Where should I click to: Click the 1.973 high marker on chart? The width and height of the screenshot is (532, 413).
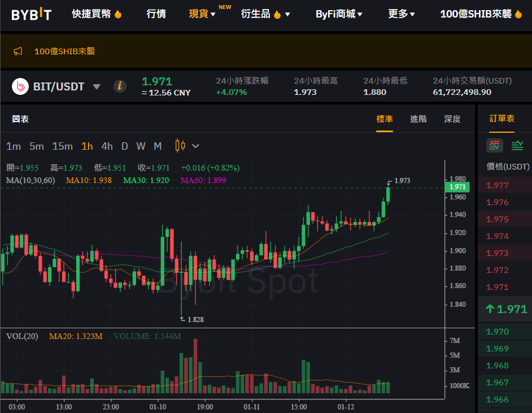[402, 181]
